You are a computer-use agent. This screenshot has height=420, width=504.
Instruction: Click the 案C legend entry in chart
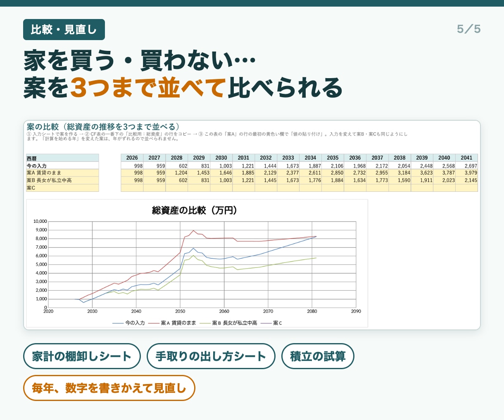click(x=271, y=323)
